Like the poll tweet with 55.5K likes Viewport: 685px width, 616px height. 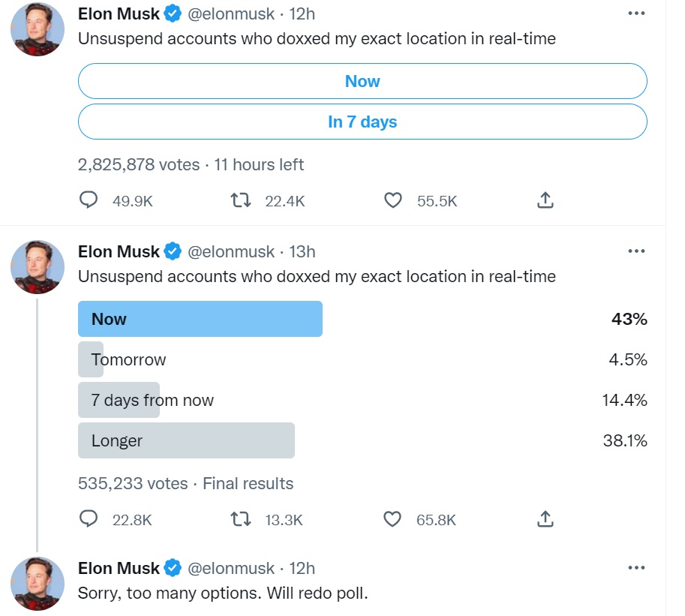click(x=392, y=200)
